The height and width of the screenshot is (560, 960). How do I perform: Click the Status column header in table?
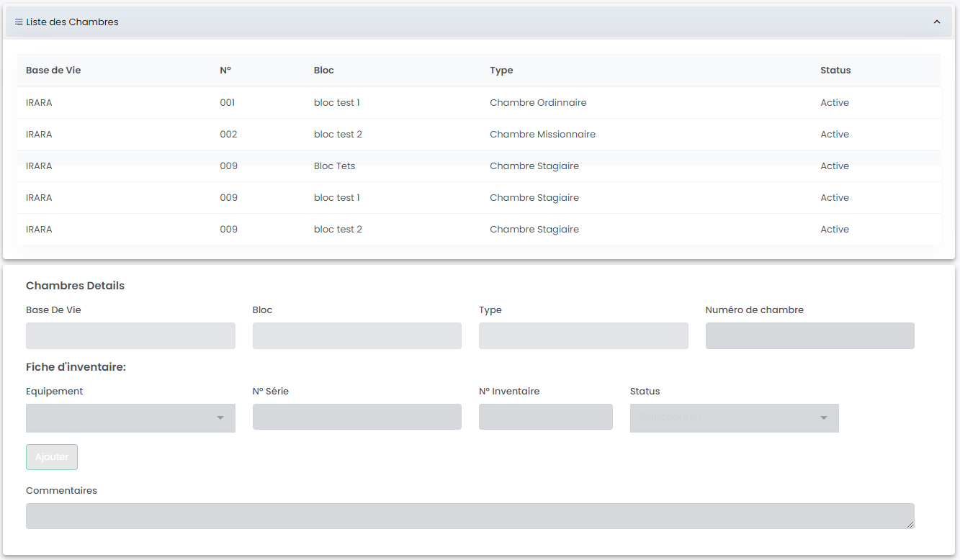click(x=835, y=71)
